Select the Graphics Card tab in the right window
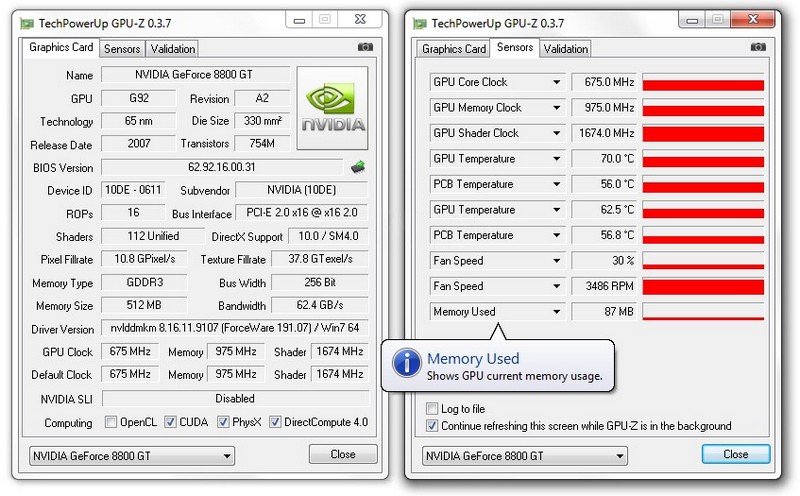Image resolution: width=800 pixels, height=496 pixels. click(454, 49)
